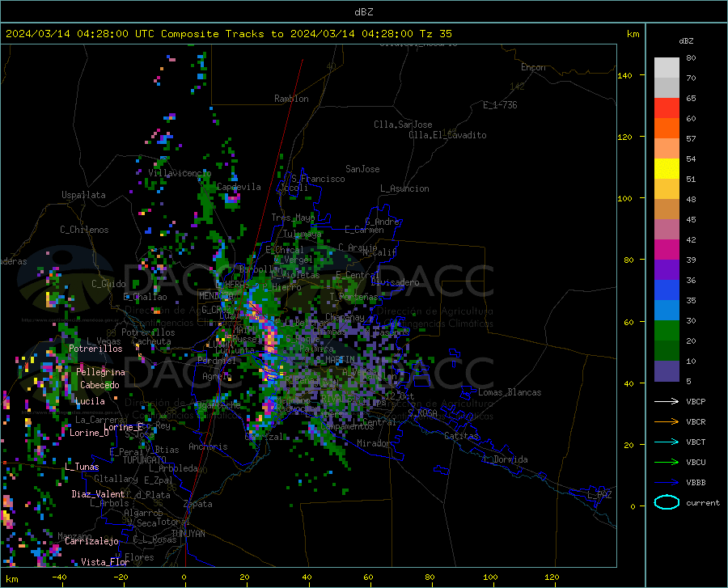Select the dark orange swatch below 60 dBZ
The height and width of the screenshot is (588, 728).
[x=667, y=129]
